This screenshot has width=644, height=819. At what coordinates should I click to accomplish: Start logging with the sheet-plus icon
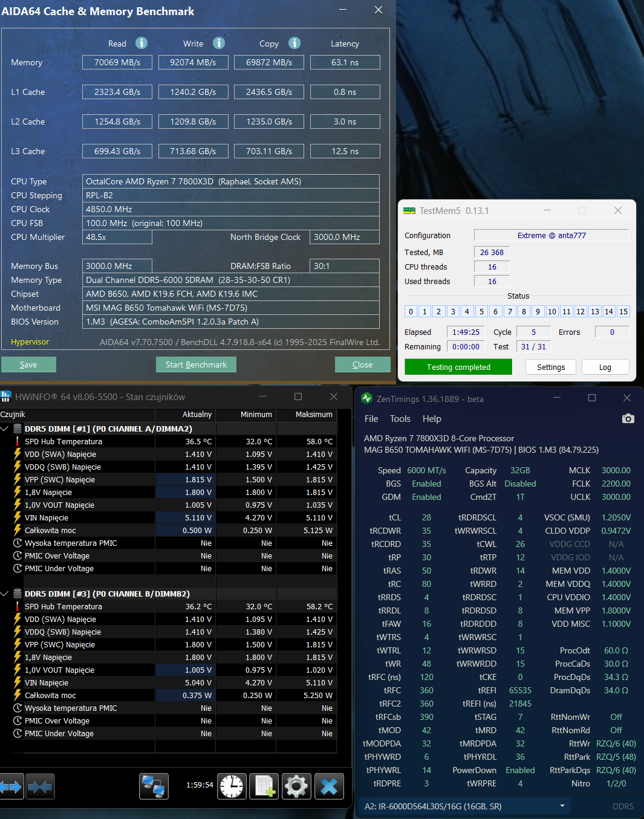pos(264,786)
